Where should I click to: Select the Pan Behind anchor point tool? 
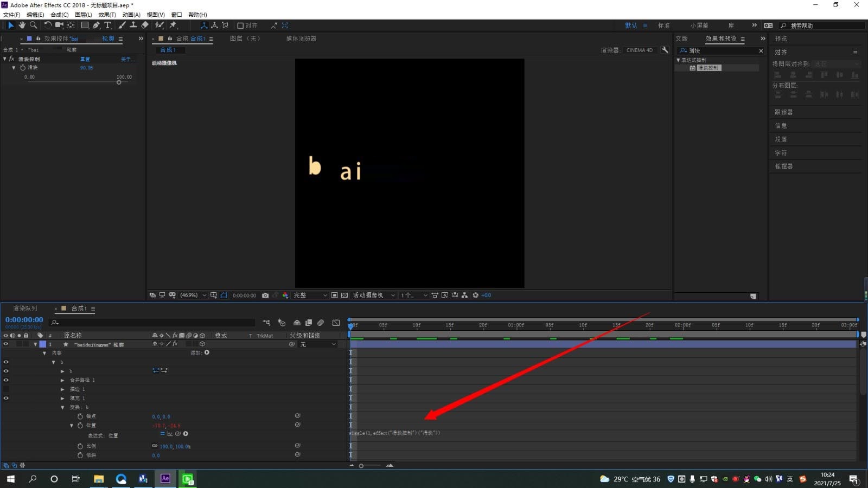point(71,25)
